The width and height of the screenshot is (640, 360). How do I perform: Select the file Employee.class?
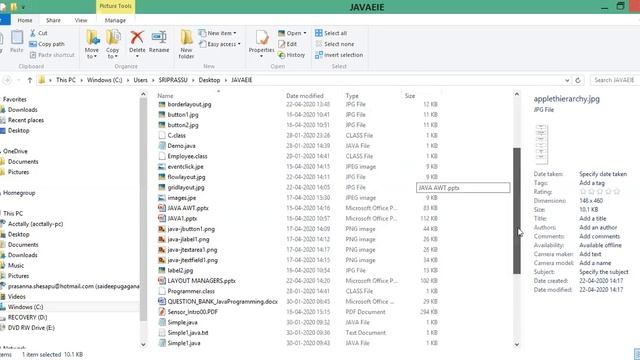[x=187, y=156]
